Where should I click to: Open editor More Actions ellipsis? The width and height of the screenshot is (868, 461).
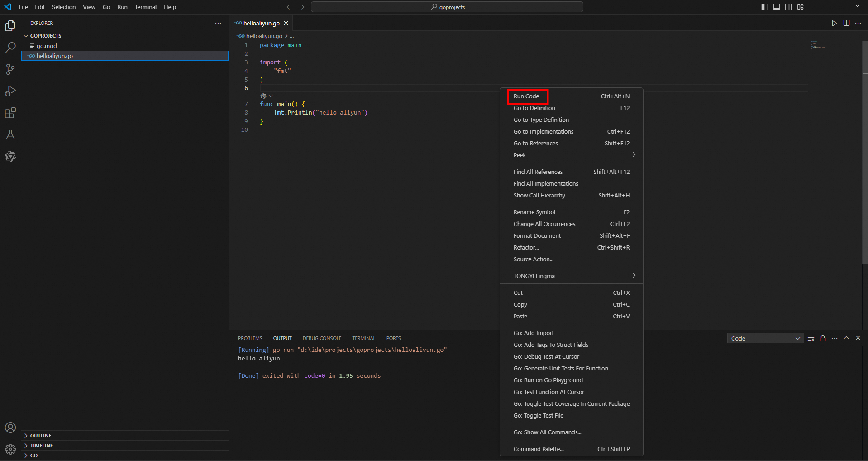tap(858, 23)
